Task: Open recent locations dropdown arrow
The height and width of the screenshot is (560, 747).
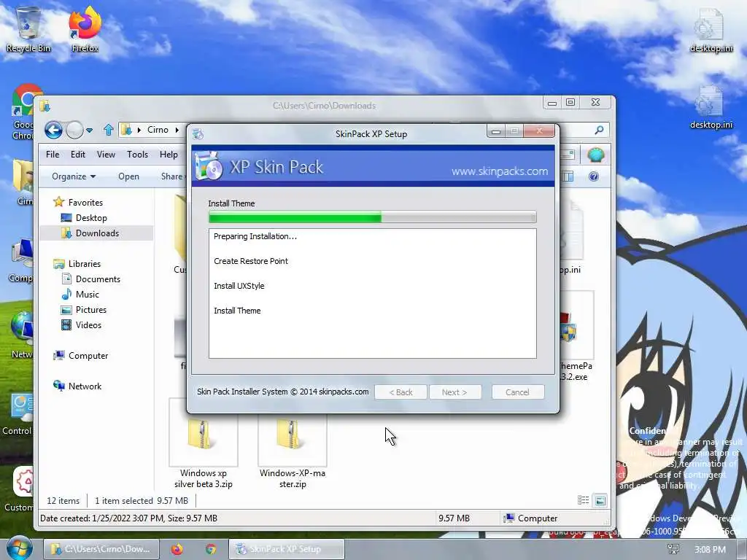Action: point(89,130)
